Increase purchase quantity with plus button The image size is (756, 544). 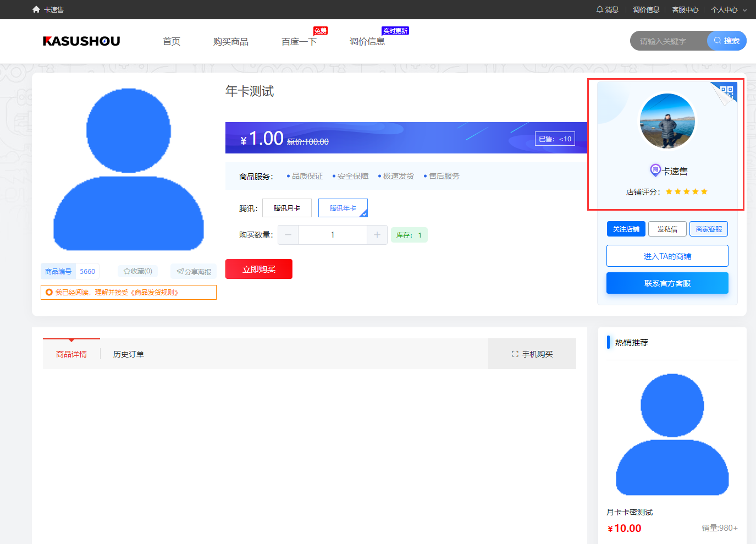click(x=377, y=235)
